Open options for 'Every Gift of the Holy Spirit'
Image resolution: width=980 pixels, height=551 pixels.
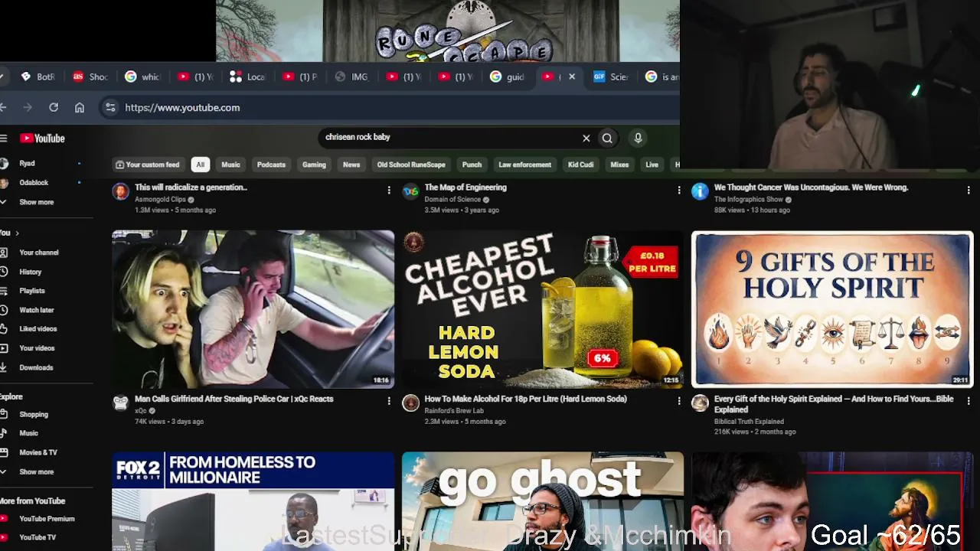[969, 401]
